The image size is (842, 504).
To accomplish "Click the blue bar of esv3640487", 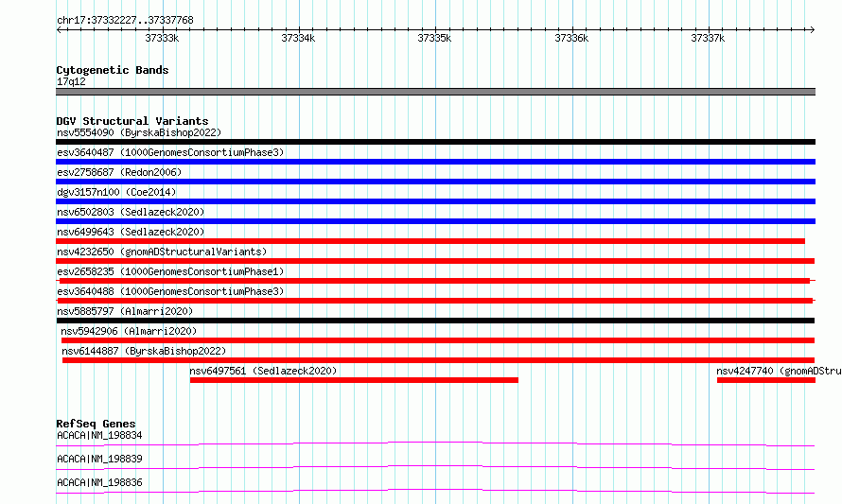I will click(435, 162).
